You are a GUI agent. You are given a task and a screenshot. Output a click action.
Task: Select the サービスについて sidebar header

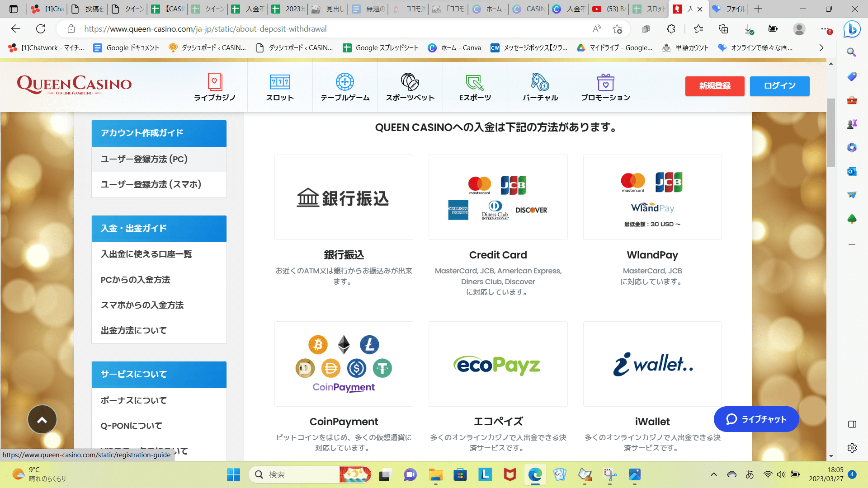pos(159,375)
